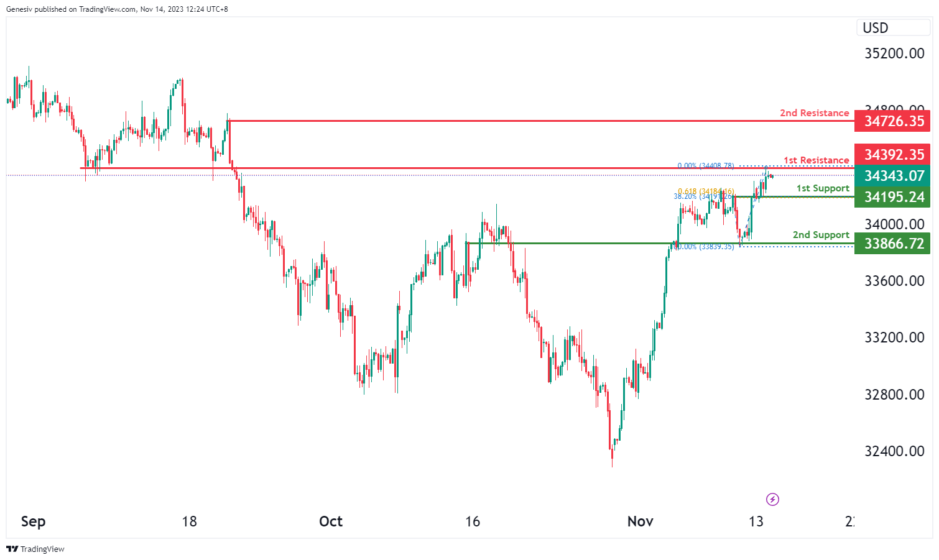Select the "1st Resistance" label
Screen dimensions: 939x560
click(816, 160)
